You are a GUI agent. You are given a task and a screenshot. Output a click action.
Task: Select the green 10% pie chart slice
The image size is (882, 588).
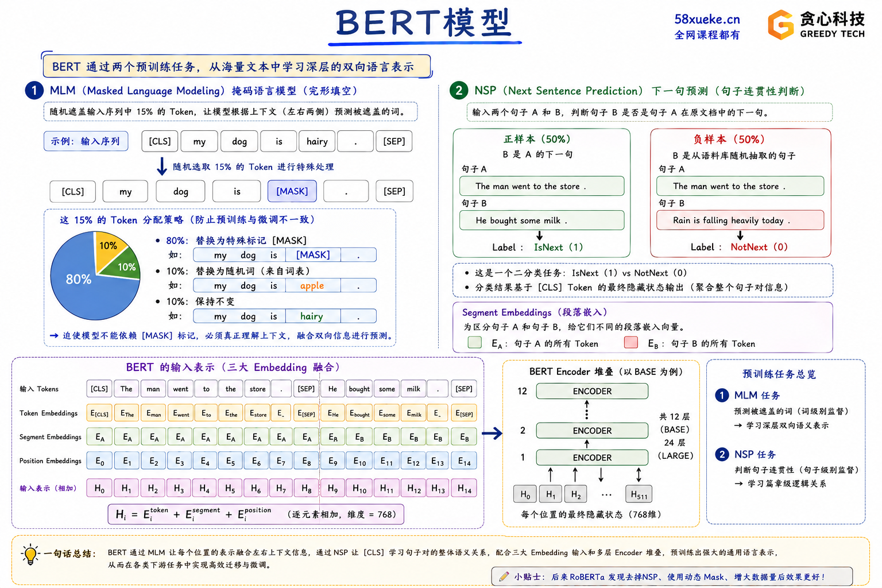(x=125, y=266)
